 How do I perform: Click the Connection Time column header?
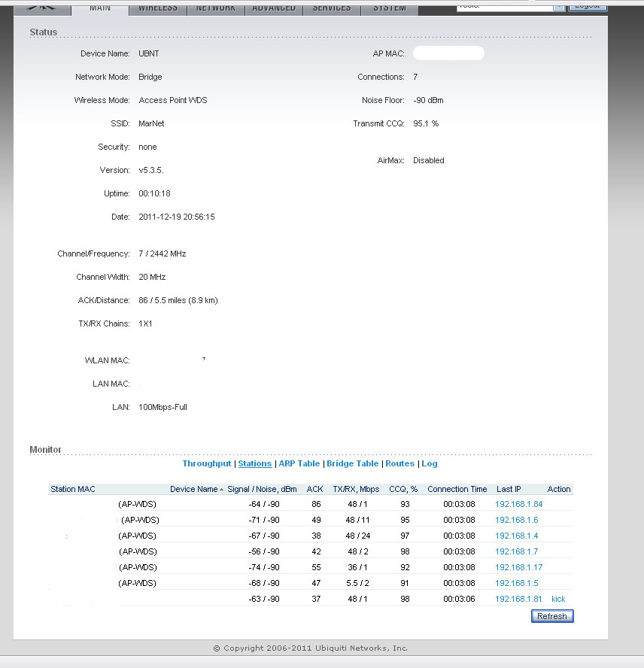(457, 489)
